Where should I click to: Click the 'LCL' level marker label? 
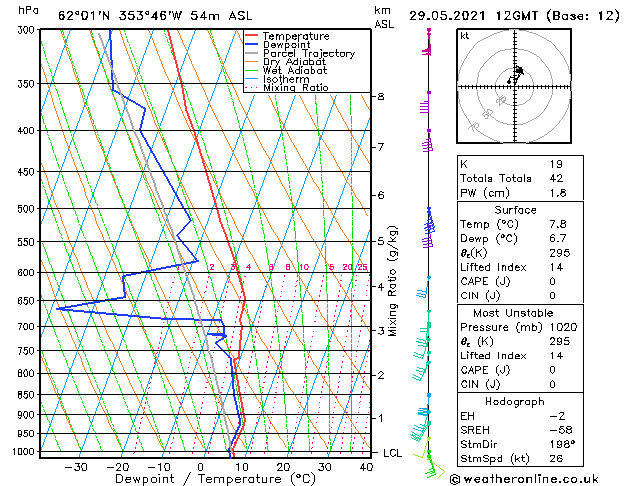click(x=392, y=453)
